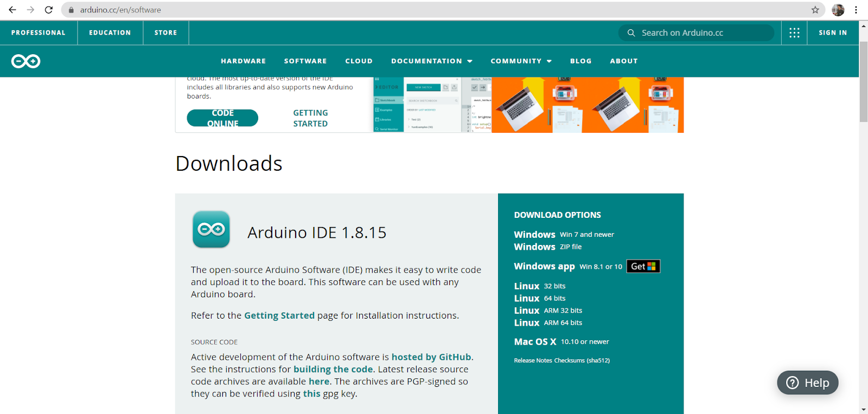Click Sign In
Image resolution: width=868 pixels, height=414 pixels.
833,33
